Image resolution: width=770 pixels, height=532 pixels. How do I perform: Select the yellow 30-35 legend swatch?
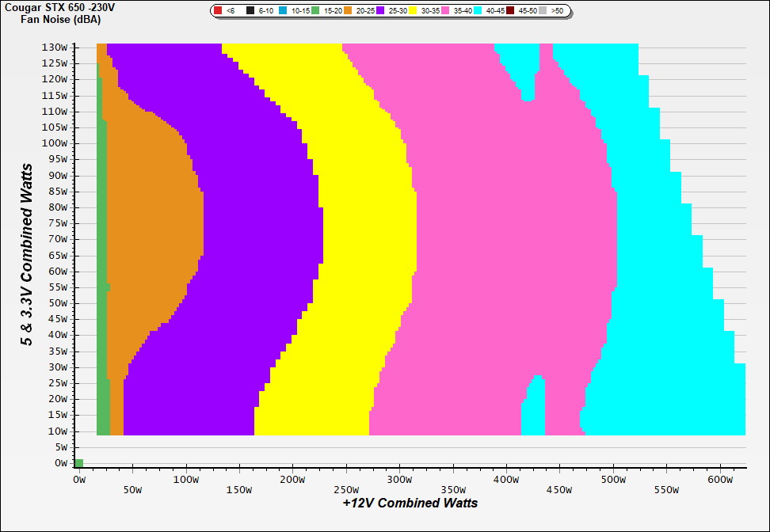coord(412,11)
